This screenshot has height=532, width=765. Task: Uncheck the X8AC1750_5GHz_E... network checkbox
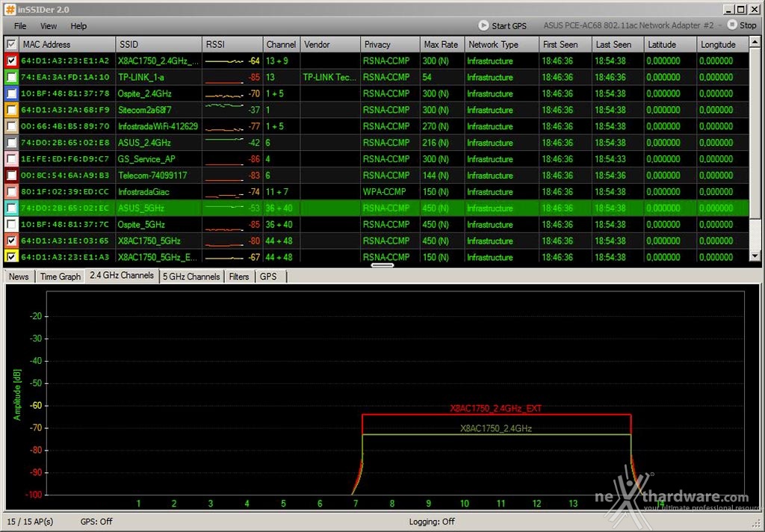tap(11, 256)
